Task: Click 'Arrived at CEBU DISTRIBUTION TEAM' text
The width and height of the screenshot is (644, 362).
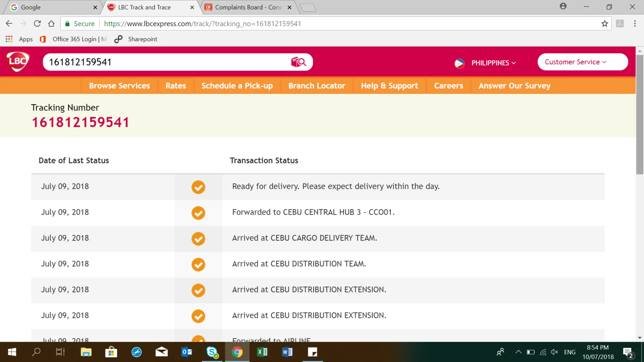Action: point(299,264)
